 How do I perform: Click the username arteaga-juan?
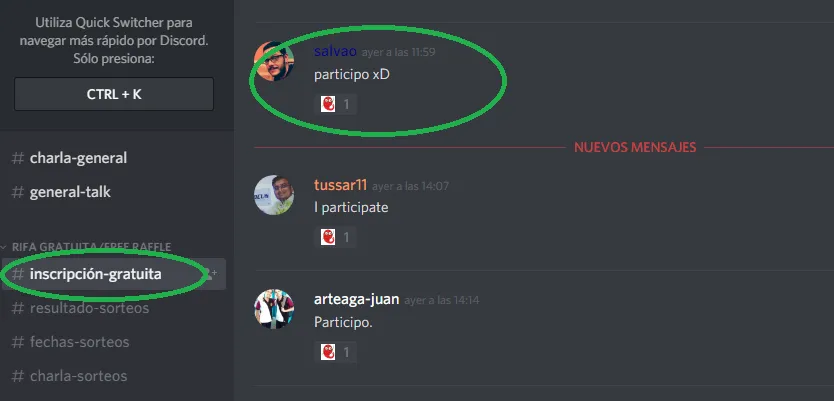point(356,299)
